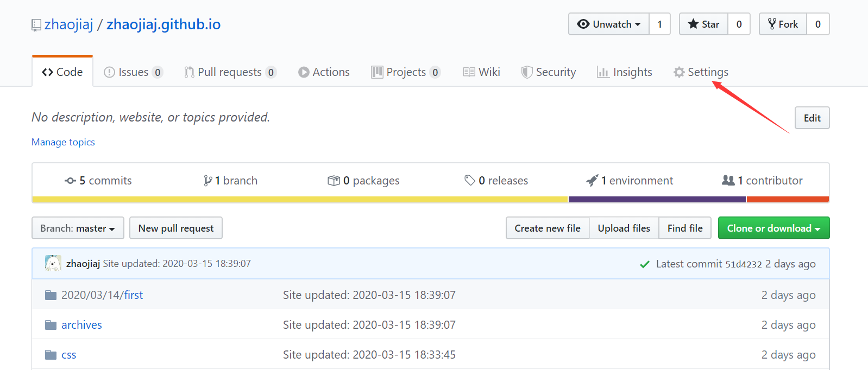
Task: Click the Issues circle icon
Action: (109, 72)
